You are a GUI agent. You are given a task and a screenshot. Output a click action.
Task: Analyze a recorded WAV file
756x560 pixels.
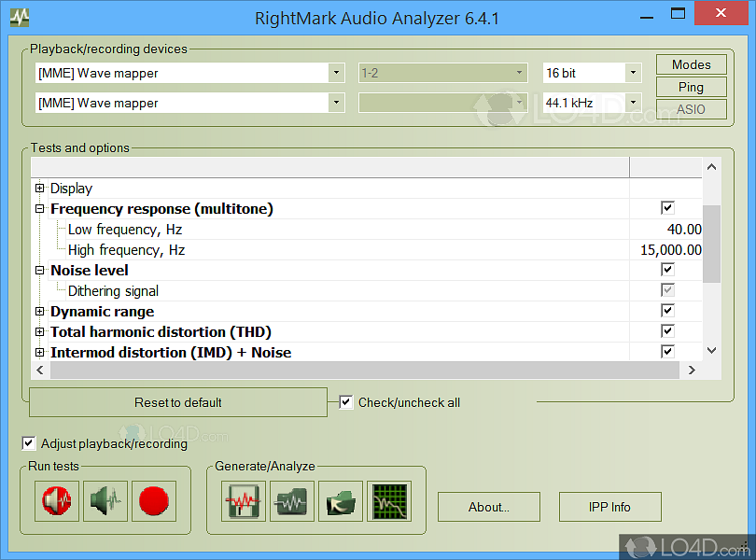pos(340,501)
